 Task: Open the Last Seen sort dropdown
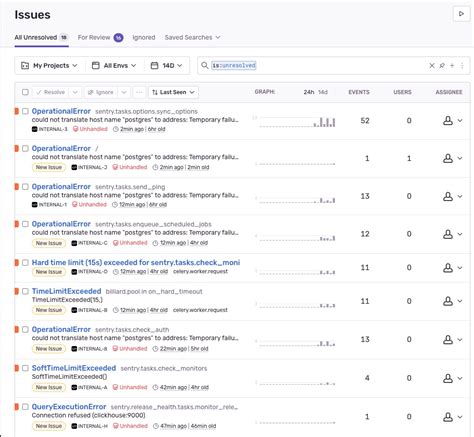coord(173,92)
